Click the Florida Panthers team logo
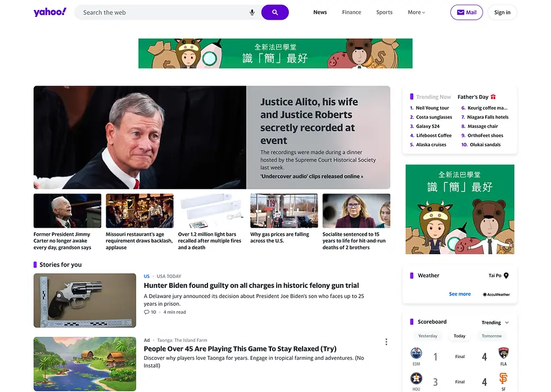This screenshot has width=551, height=392. pyautogui.click(x=504, y=353)
